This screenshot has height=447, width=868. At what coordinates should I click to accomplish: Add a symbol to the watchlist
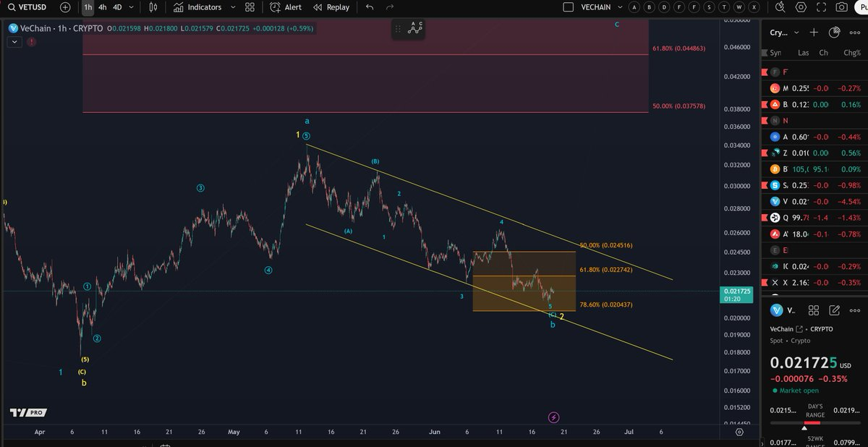814,33
